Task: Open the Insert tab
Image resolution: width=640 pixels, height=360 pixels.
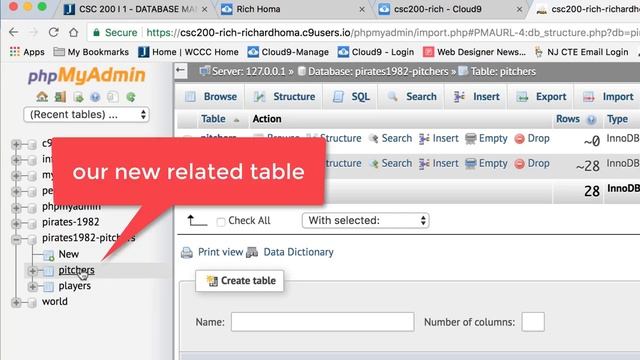Action: [476, 97]
